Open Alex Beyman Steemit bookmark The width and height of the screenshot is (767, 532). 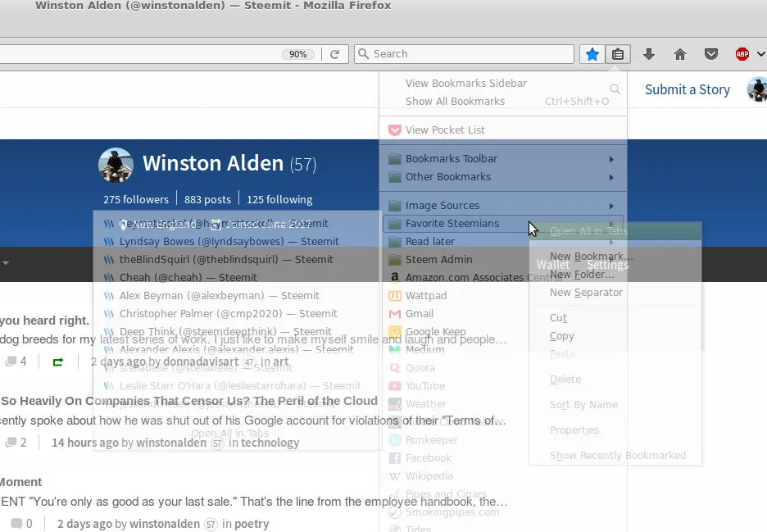[x=237, y=296]
